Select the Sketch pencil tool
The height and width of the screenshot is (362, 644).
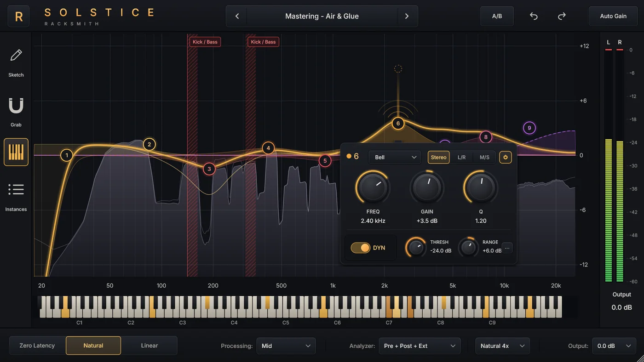(16, 56)
